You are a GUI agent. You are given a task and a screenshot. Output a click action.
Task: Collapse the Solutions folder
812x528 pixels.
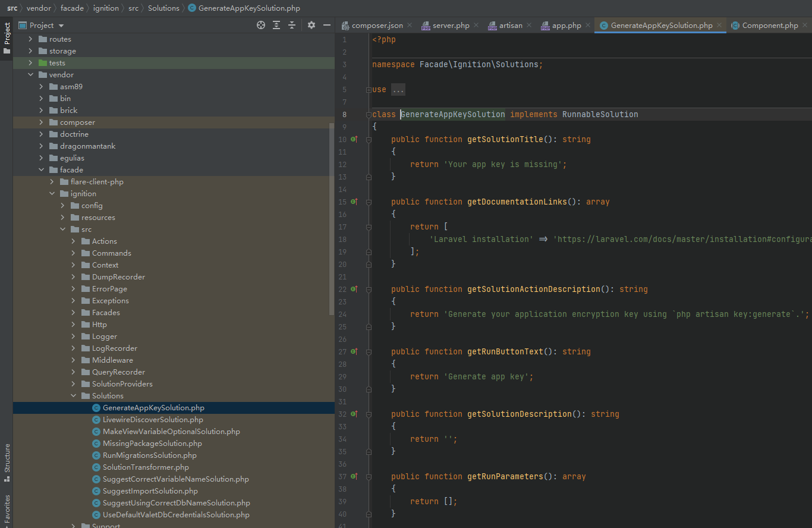[73, 396]
